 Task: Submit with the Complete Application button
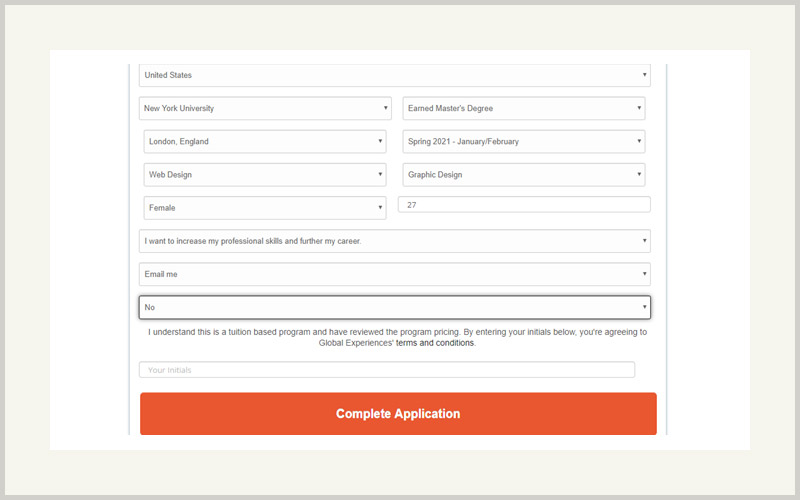point(398,414)
